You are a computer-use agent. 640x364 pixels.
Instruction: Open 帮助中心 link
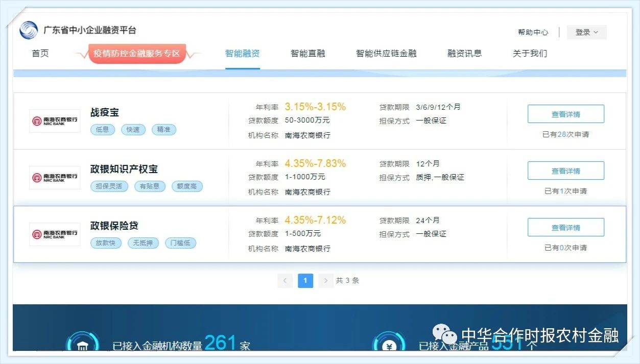point(533,32)
